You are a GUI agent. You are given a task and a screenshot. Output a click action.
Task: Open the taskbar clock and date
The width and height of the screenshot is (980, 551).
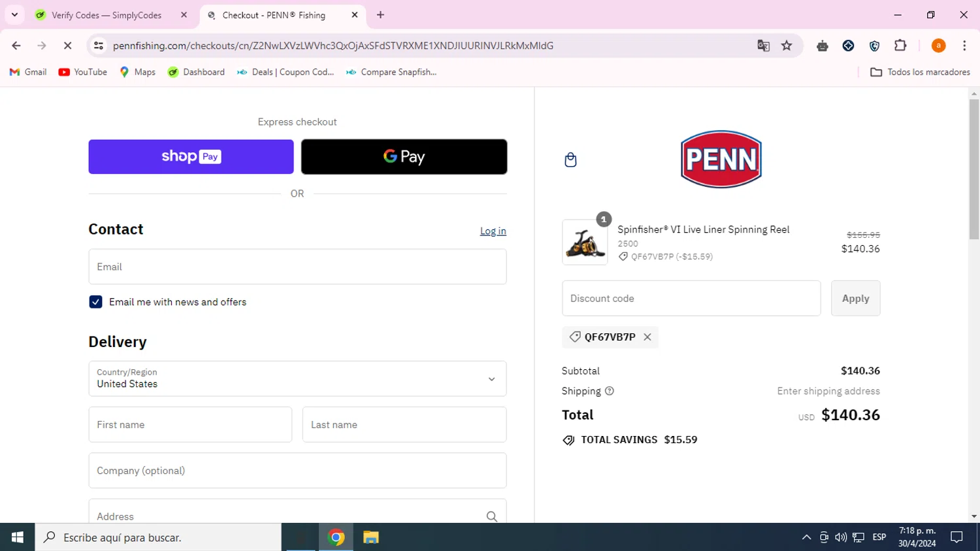pos(917,537)
